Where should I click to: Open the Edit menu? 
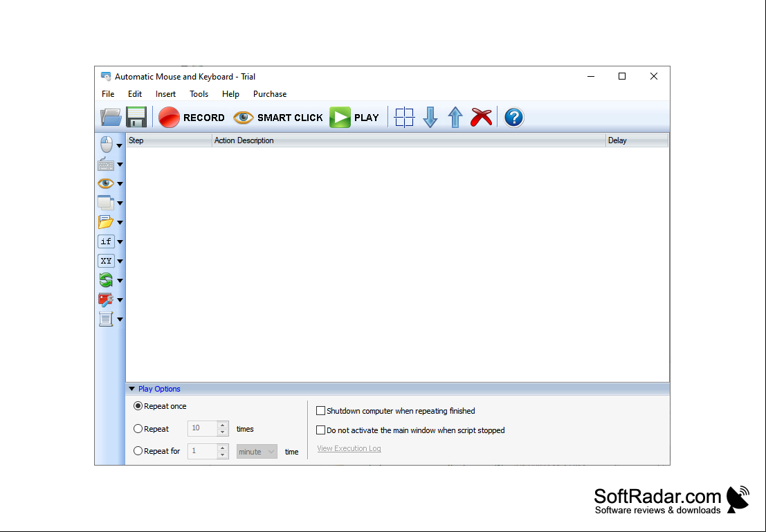tap(135, 94)
